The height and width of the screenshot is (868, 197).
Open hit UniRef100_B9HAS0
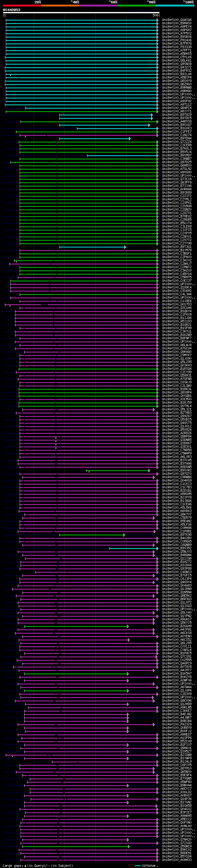pyautogui.click(x=176, y=23)
